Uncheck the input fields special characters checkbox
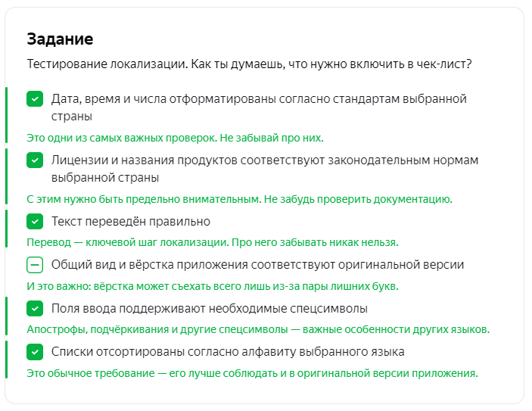Image resolution: width=532 pixels, height=411 pixels. [x=35, y=309]
